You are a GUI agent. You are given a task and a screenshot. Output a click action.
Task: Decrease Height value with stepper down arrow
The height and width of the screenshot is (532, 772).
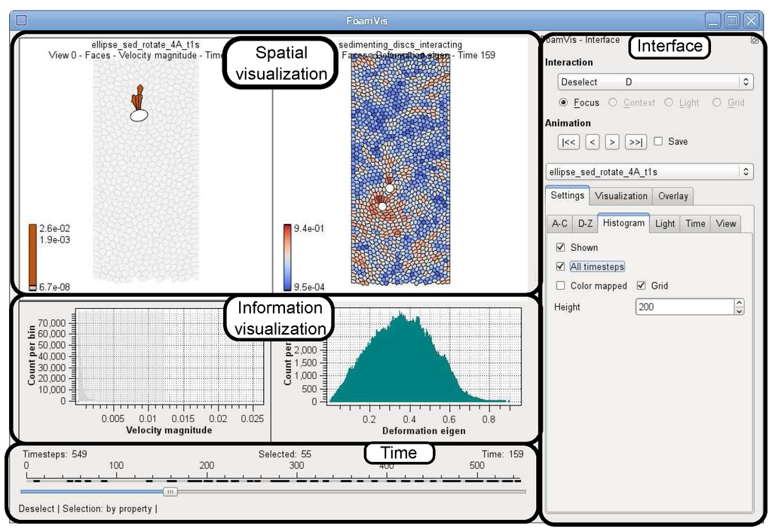point(739,310)
